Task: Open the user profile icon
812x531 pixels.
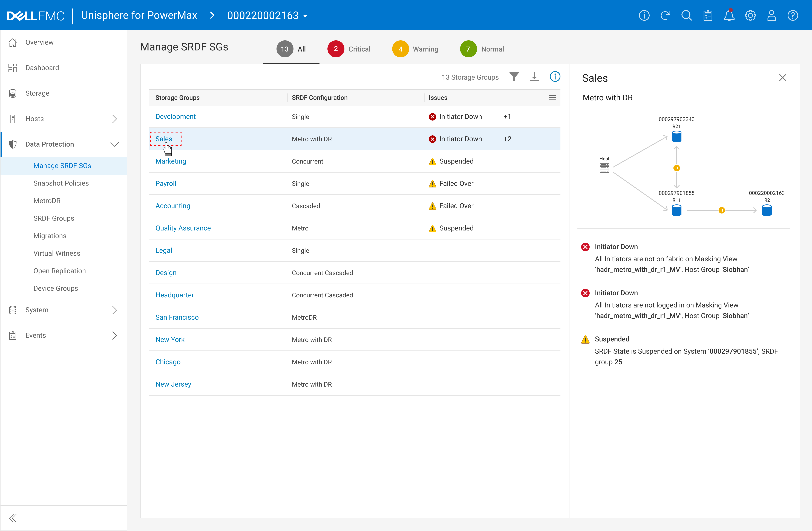Action: 771,16
